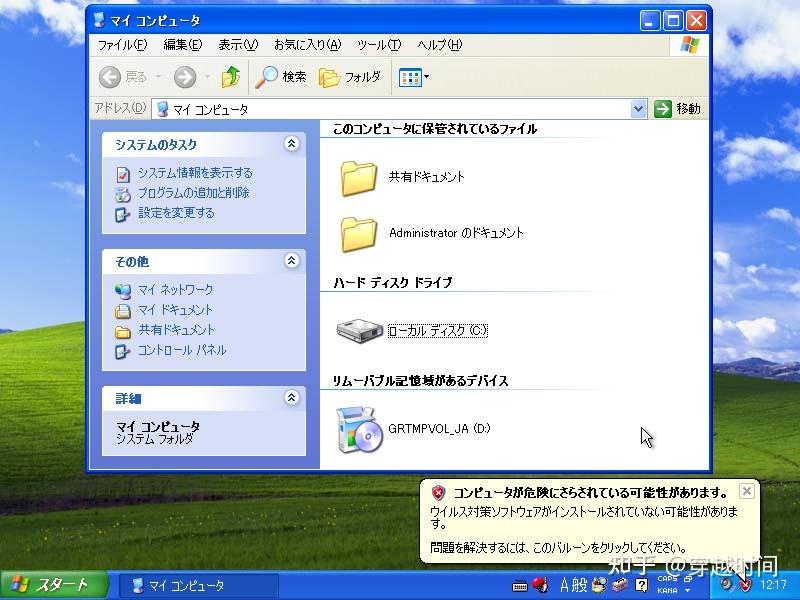Click the Control Panel icon in sidebar

pyautogui.click(x=122, y=352)
